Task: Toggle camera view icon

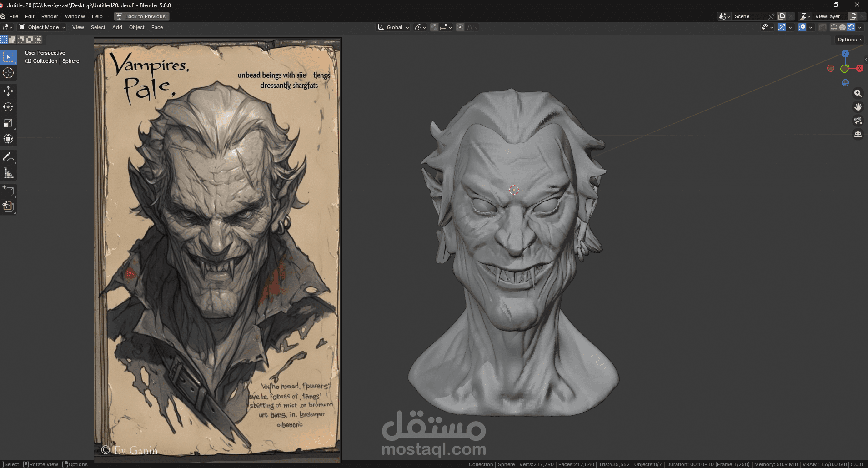Action: 858,121
